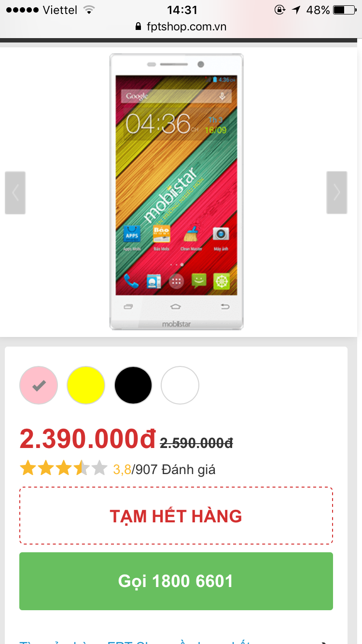Tap the location arrow icon in status bar
Image resolution: width=362 pixels, height=644 pixels.
click(296, 10)
